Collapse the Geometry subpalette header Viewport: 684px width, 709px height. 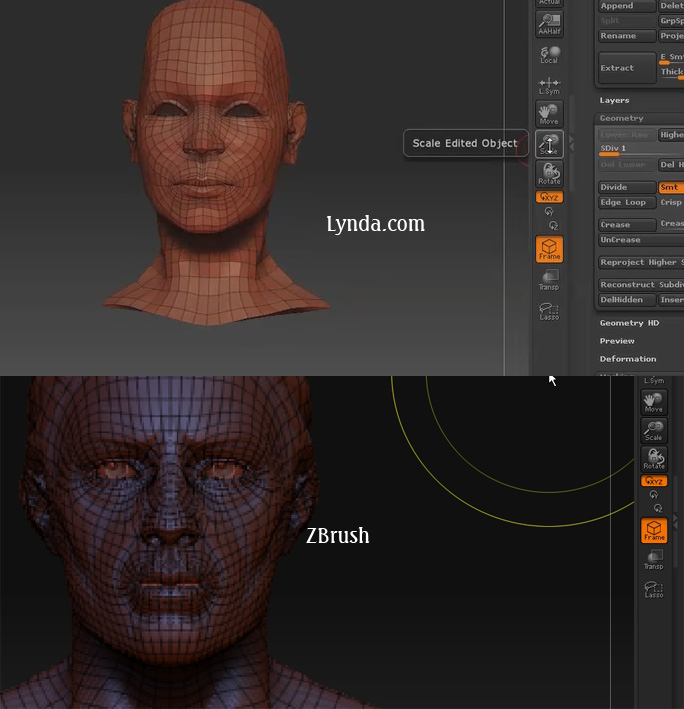622,118
